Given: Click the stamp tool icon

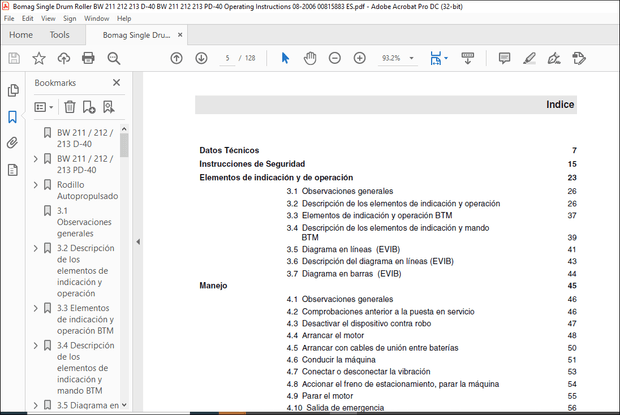Looking at the screenshot, I should (x=579, y=58).
